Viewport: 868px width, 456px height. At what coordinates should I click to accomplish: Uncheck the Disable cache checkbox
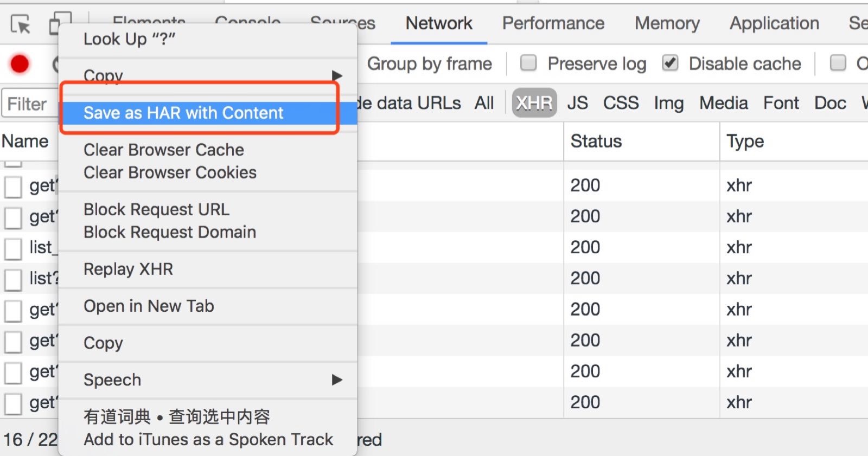671,63
